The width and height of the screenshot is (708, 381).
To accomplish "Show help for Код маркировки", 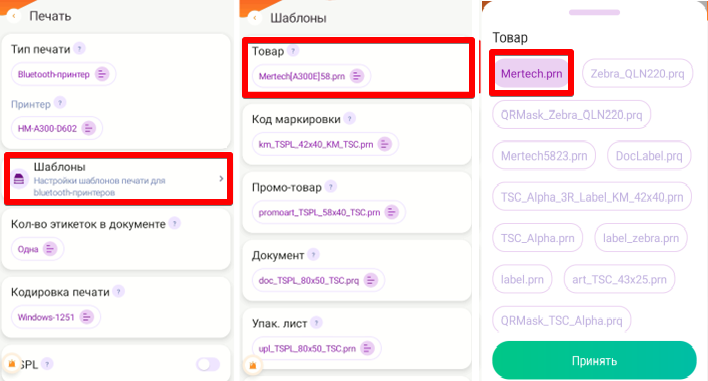I will point(349,119).
